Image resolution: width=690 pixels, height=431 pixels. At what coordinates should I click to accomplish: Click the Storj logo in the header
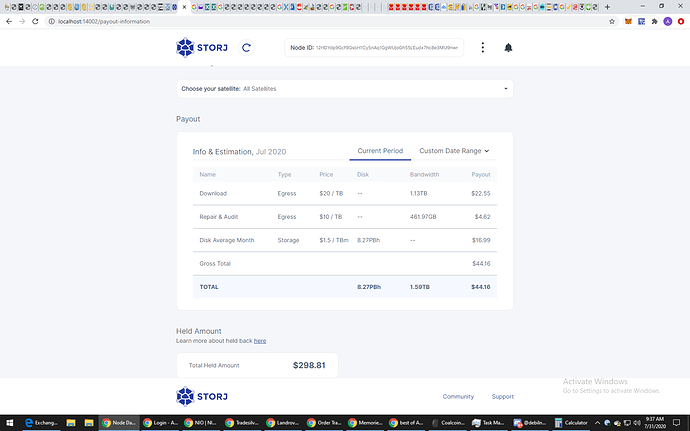[x=202, y=47]
